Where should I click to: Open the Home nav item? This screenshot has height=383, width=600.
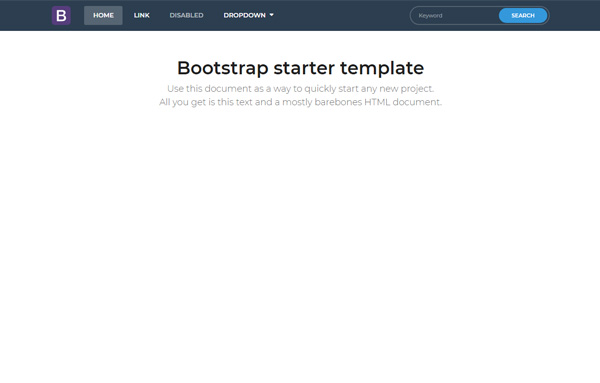103,15
